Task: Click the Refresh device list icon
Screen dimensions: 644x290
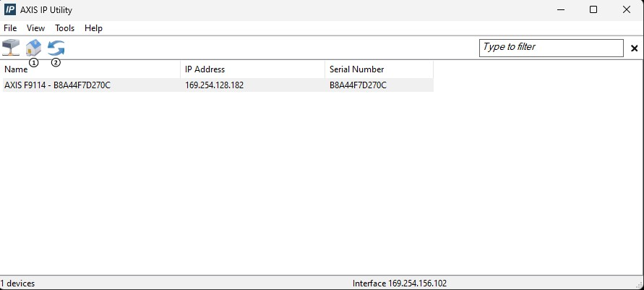Action: (x=56, y=48)
